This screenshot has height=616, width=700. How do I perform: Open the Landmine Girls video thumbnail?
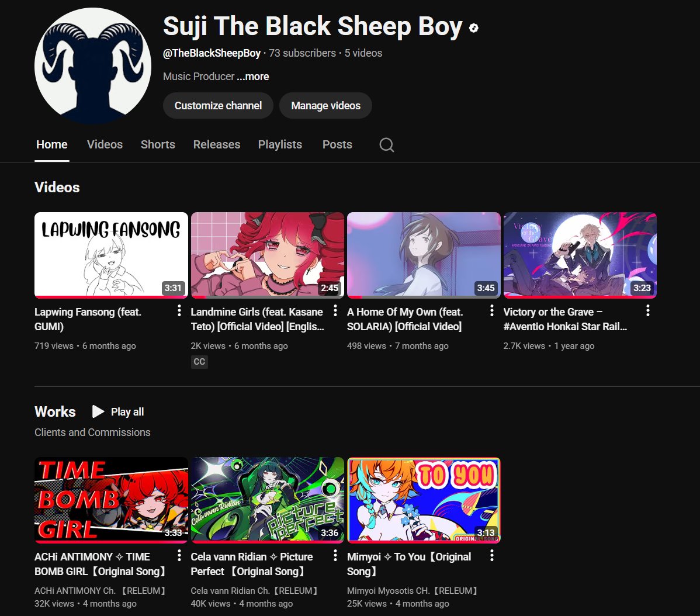pyautogui.click(x=268, y=255)
